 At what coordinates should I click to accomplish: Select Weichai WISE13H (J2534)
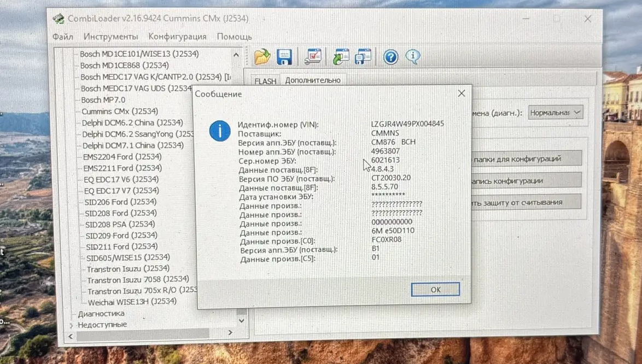(132, 302)
